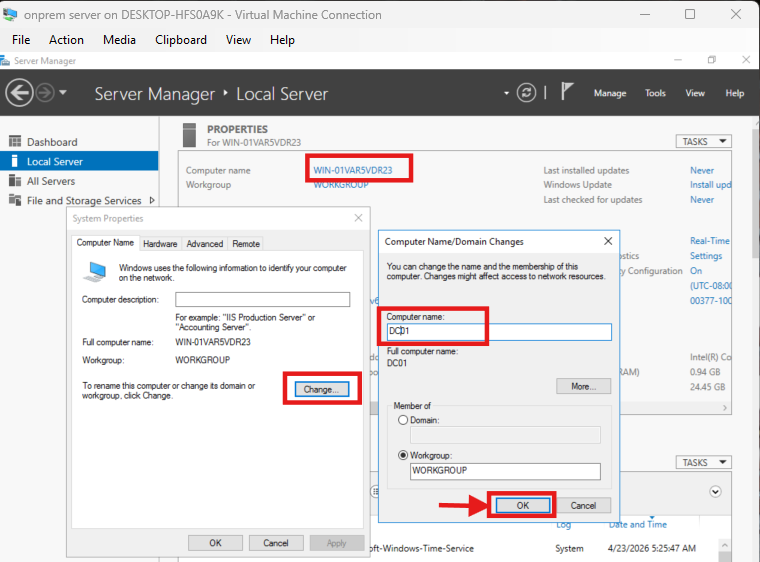The height and width of the screenshot is (562, 760).
Task: Select the Dashboard icon in sidebar
Action: click(15, 142)
